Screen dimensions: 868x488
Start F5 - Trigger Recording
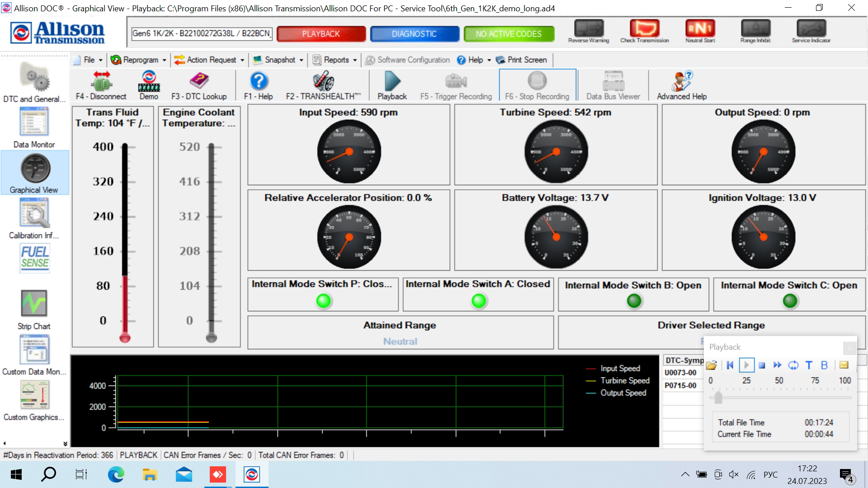pyautogui.click(x=456, y=85)
